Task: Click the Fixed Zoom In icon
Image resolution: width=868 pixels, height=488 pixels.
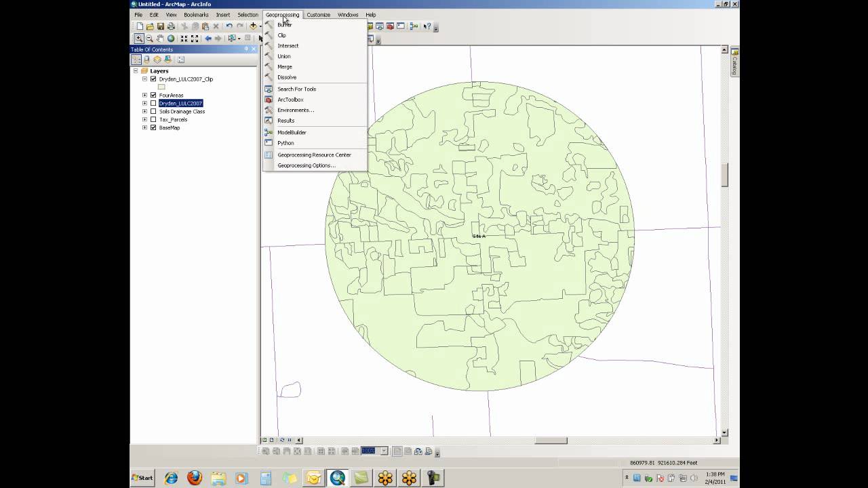Action: [x=184, y=39]
